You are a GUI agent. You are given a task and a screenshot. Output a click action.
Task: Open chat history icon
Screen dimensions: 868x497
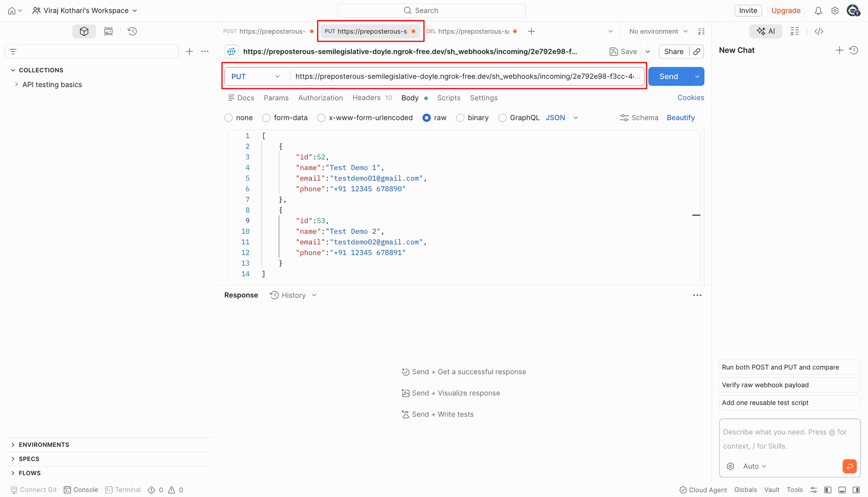point(854,50)
